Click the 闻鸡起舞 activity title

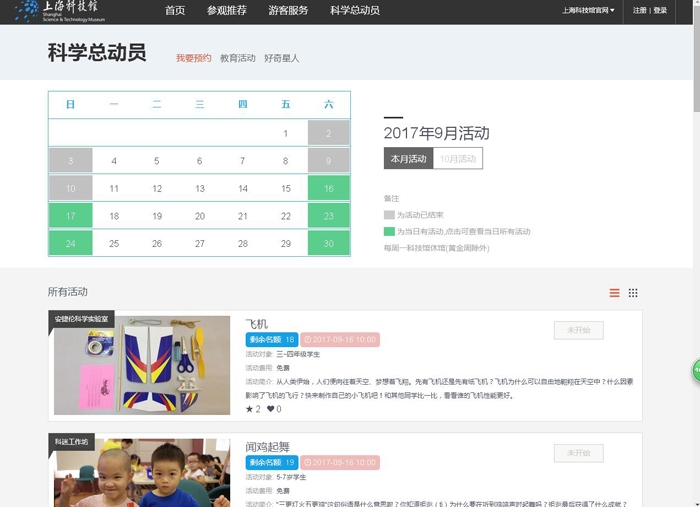pyautogui.click(x=267, y=447)
